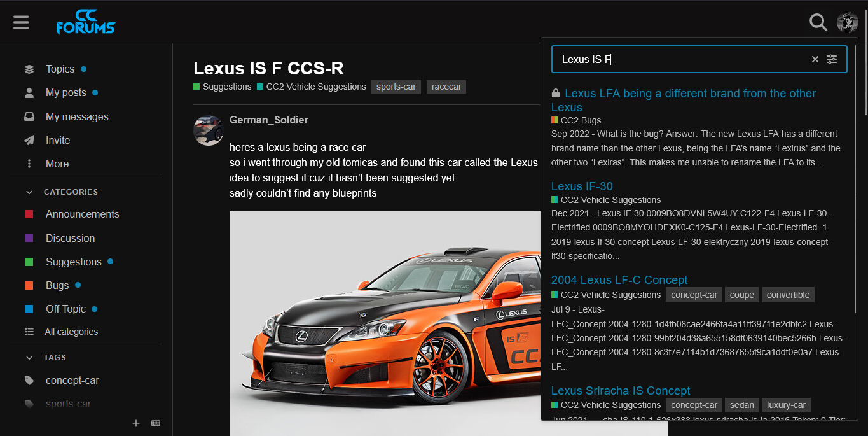Open advanced search filter options
This screenshot has width=868, height=436.
pyautogui.click(x=832, y=59)
